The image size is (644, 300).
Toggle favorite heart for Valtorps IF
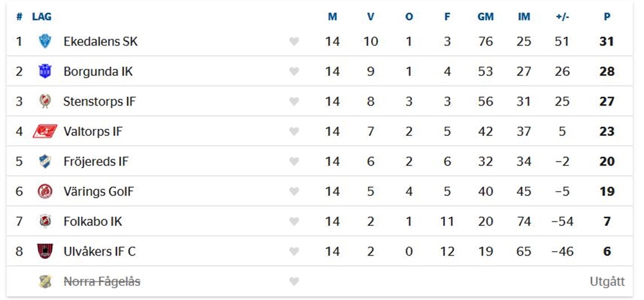point(294,131)
